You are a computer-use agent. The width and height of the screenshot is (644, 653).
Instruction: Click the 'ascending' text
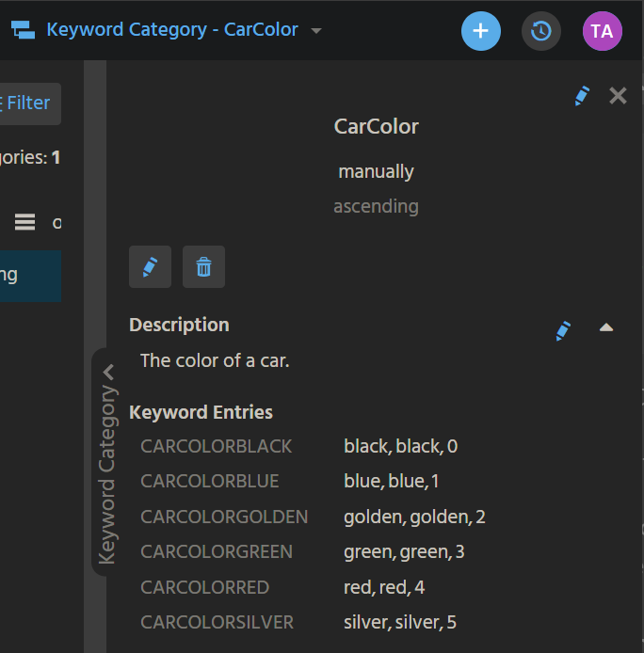click(x=376, y=207)
